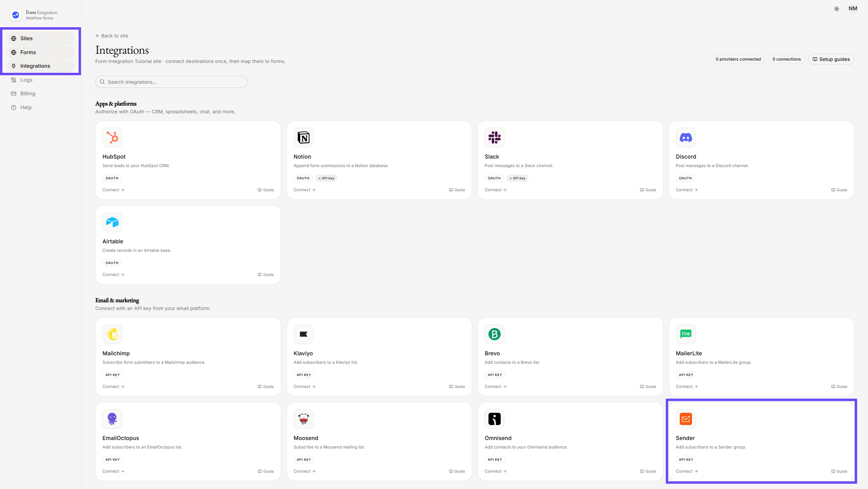Open the Help section in sidebar

coord(41,108)
